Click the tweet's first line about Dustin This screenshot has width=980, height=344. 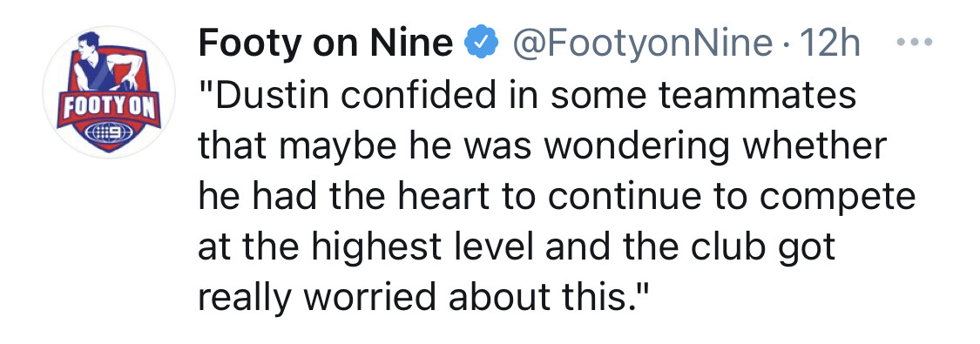(527, 96)
